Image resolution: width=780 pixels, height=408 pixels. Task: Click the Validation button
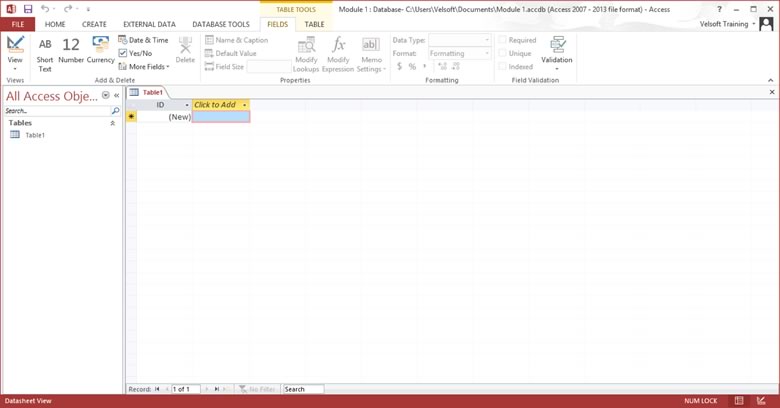(x=557, y=50)
